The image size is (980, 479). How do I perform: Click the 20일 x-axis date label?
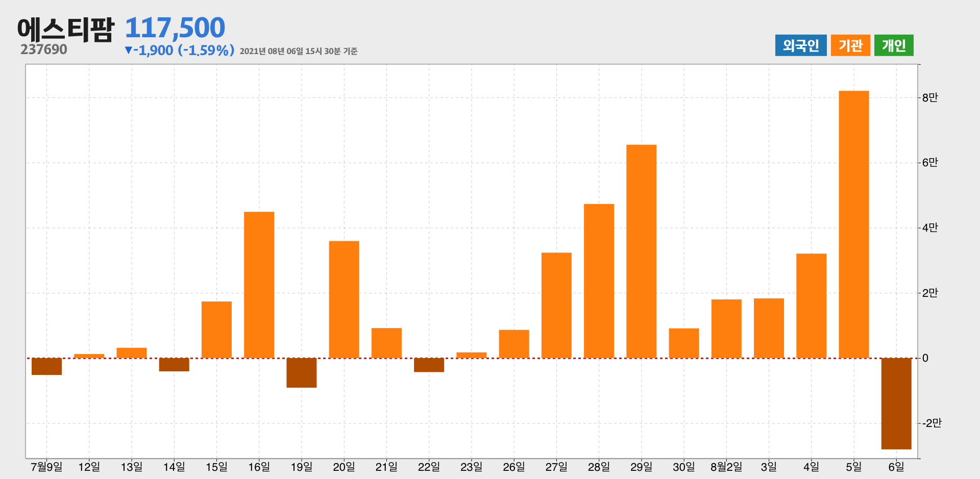(x=344, y=467)
